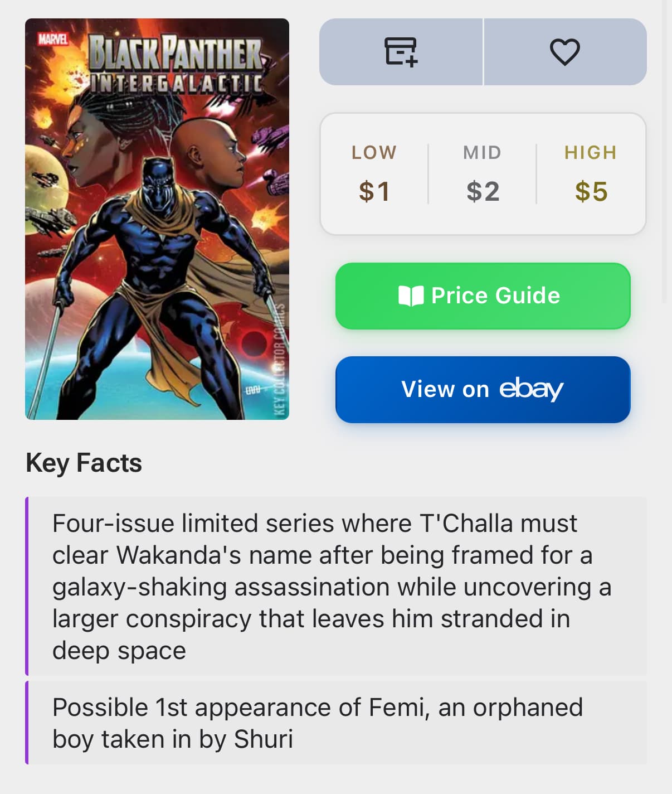Viewport: 672px width, 794px height.
Task: Click the Intergalactic title on the cover
Action: pos(177,84)
